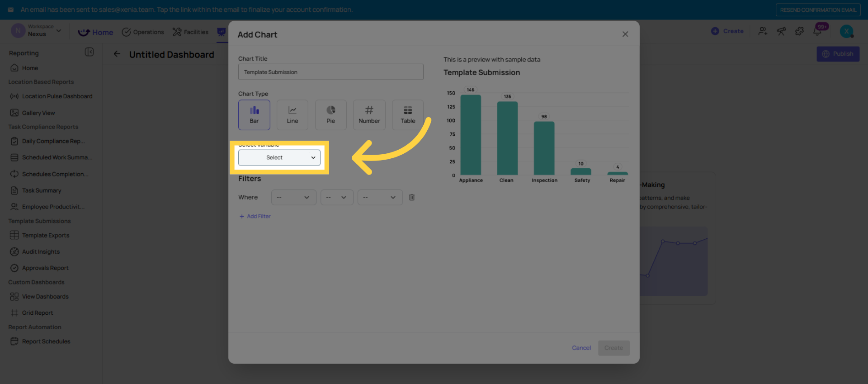Go to the Home tab in top navigation

pos(95,33)
